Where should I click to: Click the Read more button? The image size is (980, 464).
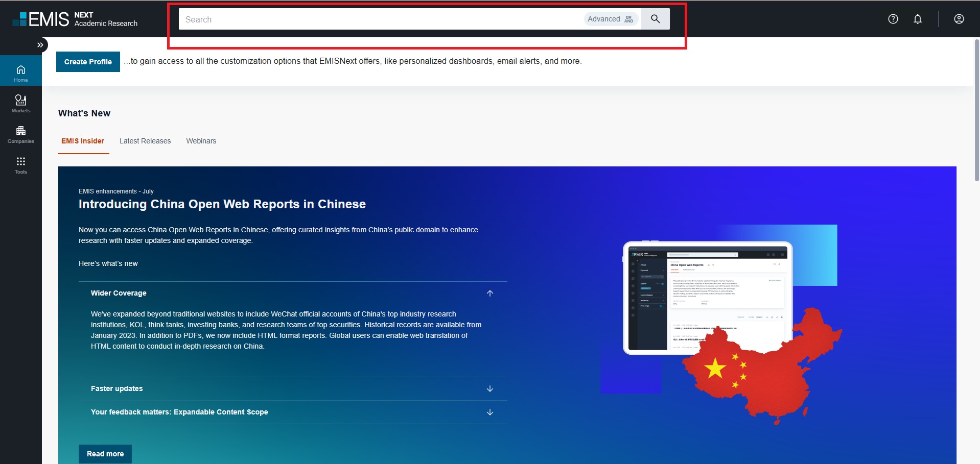click(x=105, y=454)
